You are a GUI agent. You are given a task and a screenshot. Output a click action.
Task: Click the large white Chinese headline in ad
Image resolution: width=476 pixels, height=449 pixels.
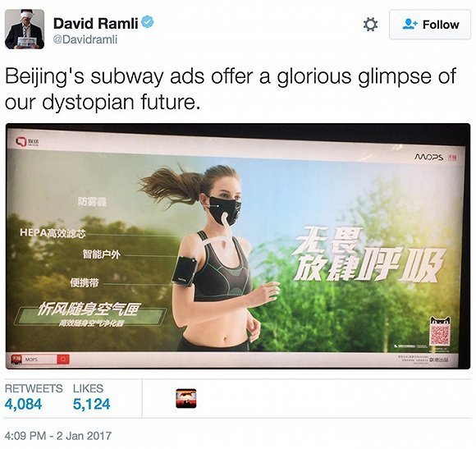369,254
